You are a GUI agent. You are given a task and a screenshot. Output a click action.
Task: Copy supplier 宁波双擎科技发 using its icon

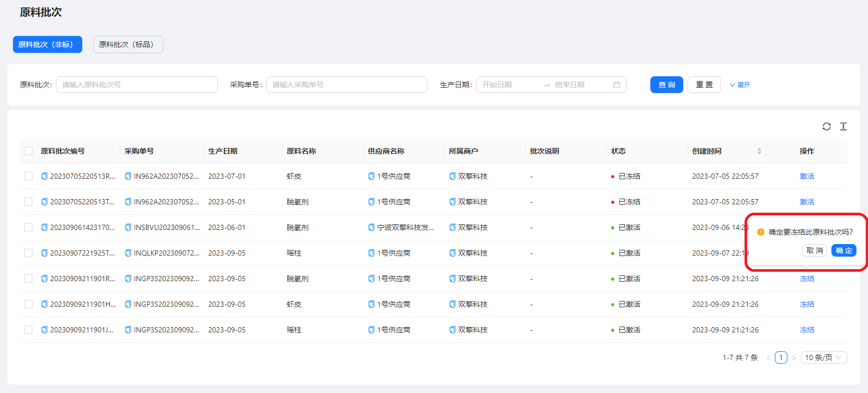pos(371,227)
